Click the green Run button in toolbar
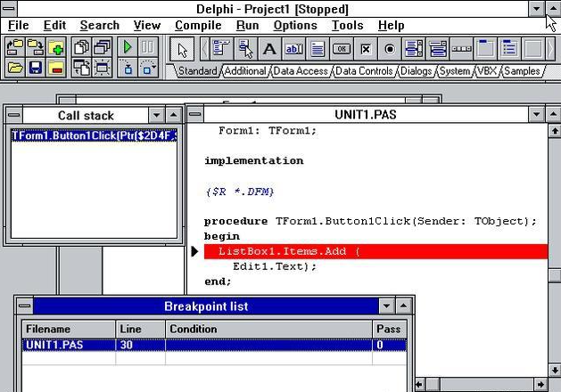Screen dimensions: 561x392 click(128, 47)
